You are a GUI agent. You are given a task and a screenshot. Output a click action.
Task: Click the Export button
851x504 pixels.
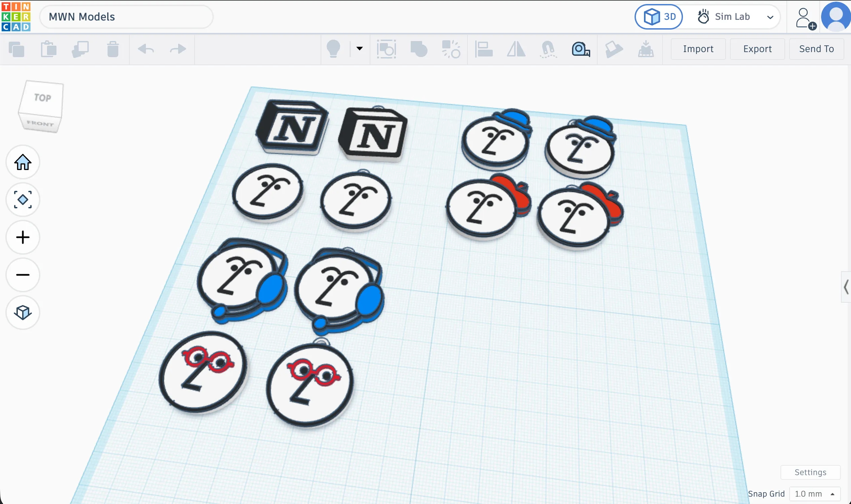[757, 49]
